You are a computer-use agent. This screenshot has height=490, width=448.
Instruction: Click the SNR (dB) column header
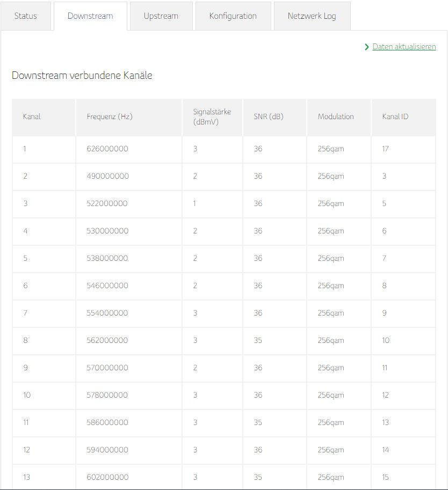coord(268,116)
